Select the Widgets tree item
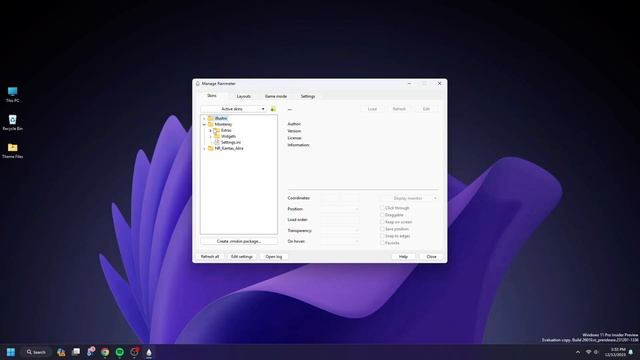Image resolution: width=640 pixels, height=360 pixels. coord(228,136)
